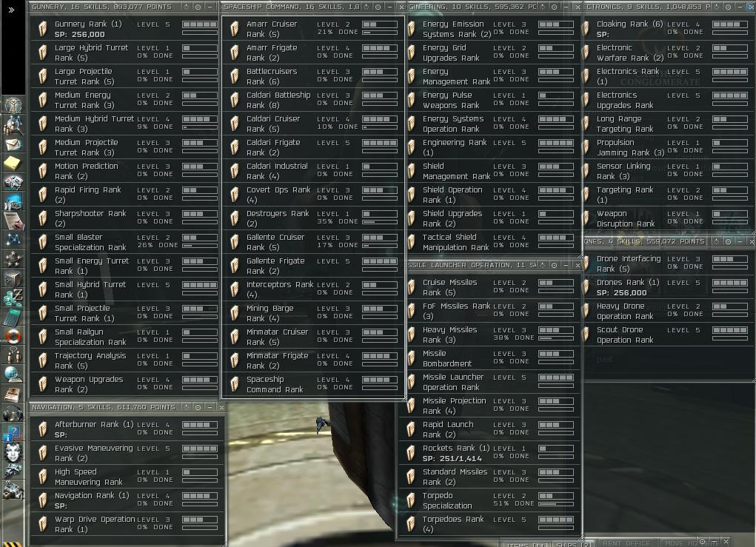Collapse the Navigation window with minus button

point(210,407)
